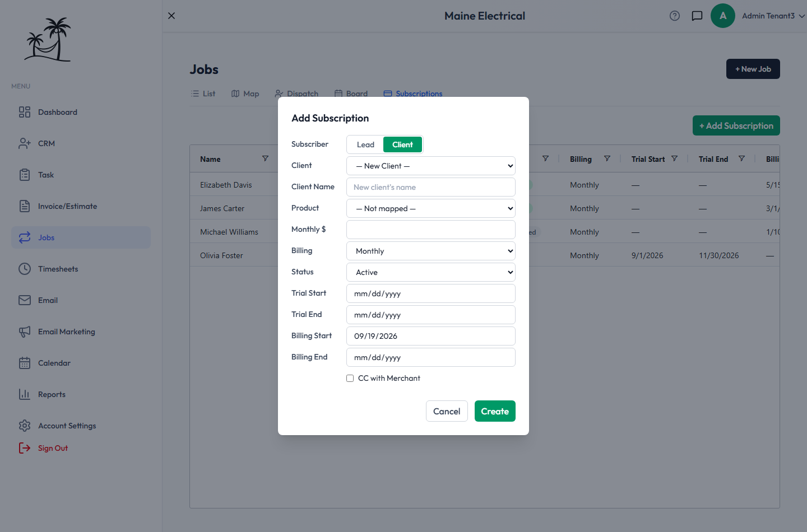Filter the Billing column
Image resolution: width=807 pixels, height=532 pixels.
click(x=607, y=158)
